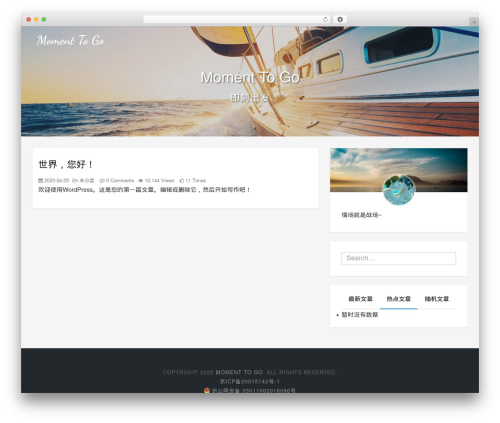The image size is (500, 423).
Task: Switch to the 最新文章 tab
Action: [x=360, y=299]
